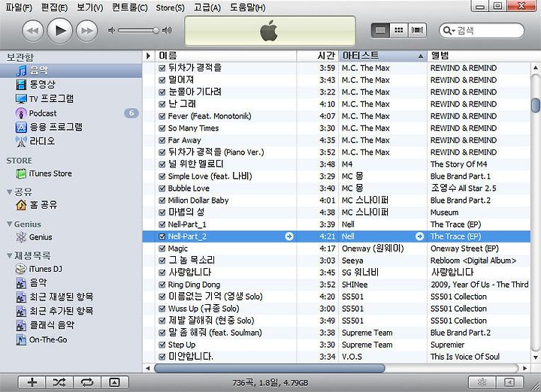Open 라디오 in sidebar

(x=71, y=141)
